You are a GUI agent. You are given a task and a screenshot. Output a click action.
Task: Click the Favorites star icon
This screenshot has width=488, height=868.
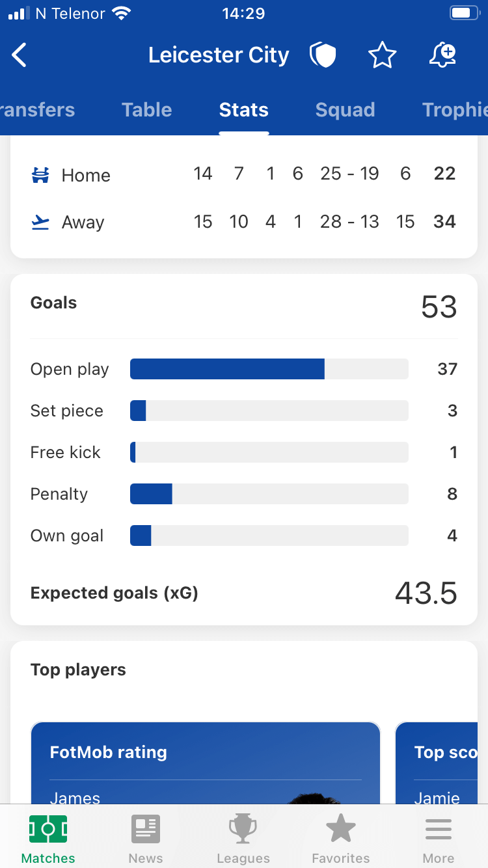[x=340, y=830]
